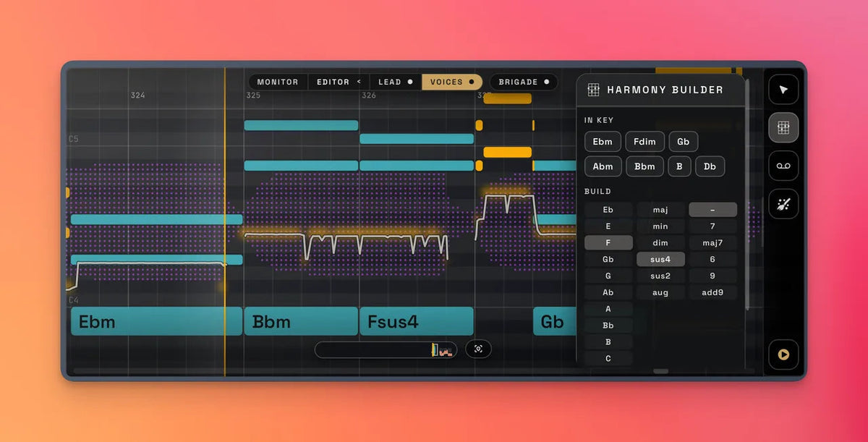Select F as build root note
Viewport: 868px width, 442px height.
(x=608, y=243)
